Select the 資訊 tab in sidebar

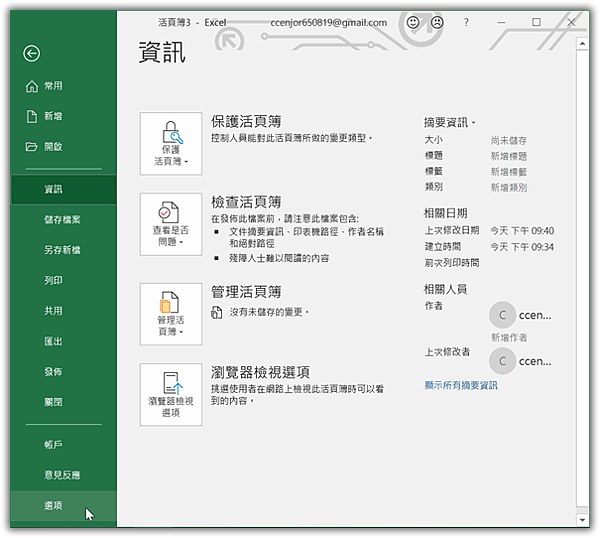tap(64, 189)
